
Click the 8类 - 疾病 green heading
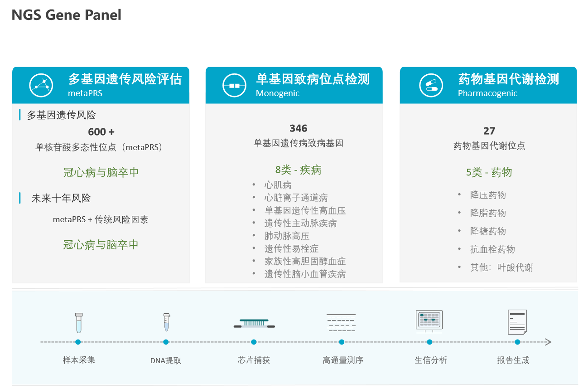click(x=298, y=170)
